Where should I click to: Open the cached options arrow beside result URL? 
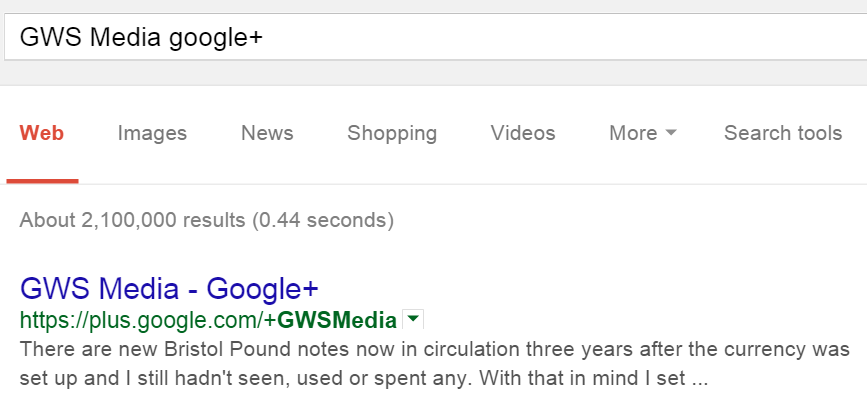point(414,320)
